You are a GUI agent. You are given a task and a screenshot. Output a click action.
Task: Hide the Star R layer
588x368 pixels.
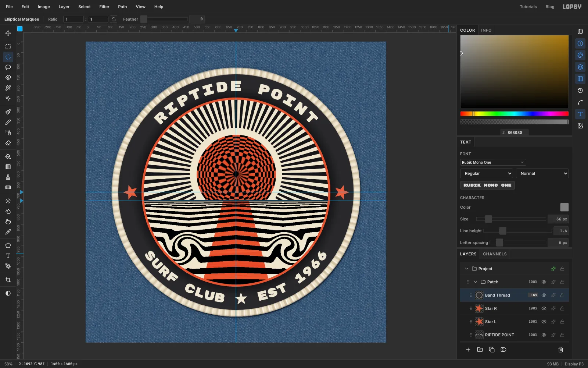tap(544, 308)
